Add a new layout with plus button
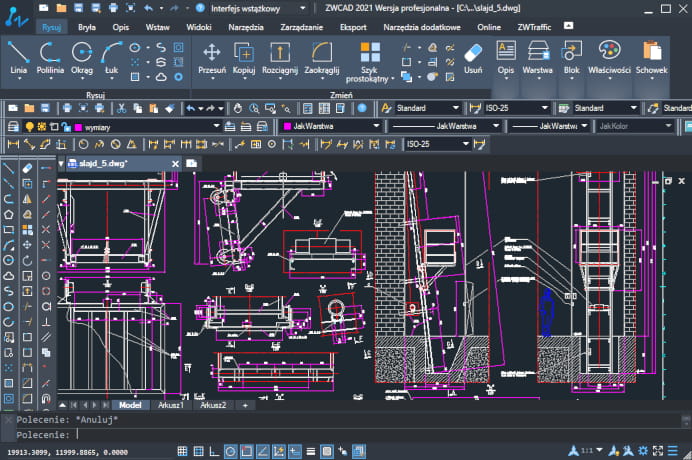This screenshot has height=460, width=692. [x=245, y=405]
